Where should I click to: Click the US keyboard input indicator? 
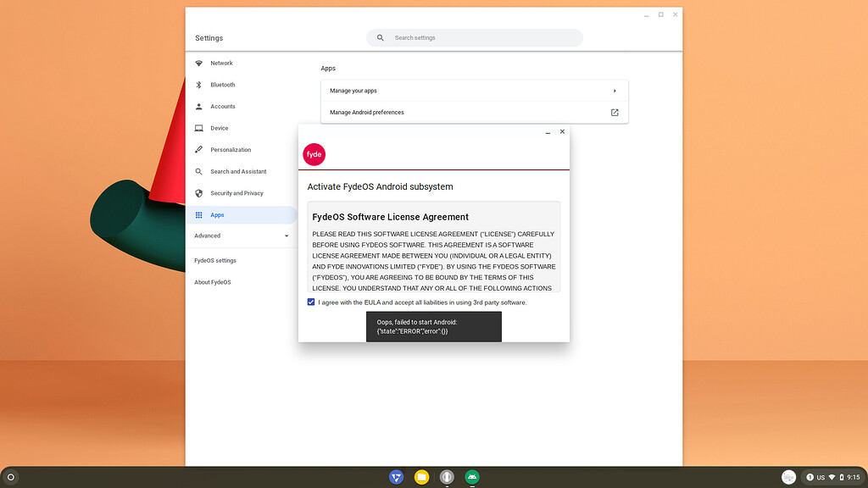[821, 478]
